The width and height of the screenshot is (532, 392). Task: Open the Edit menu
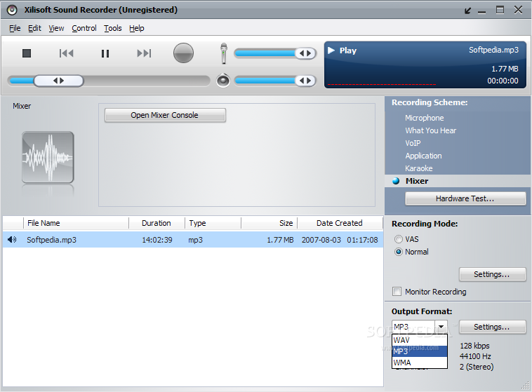34,28
